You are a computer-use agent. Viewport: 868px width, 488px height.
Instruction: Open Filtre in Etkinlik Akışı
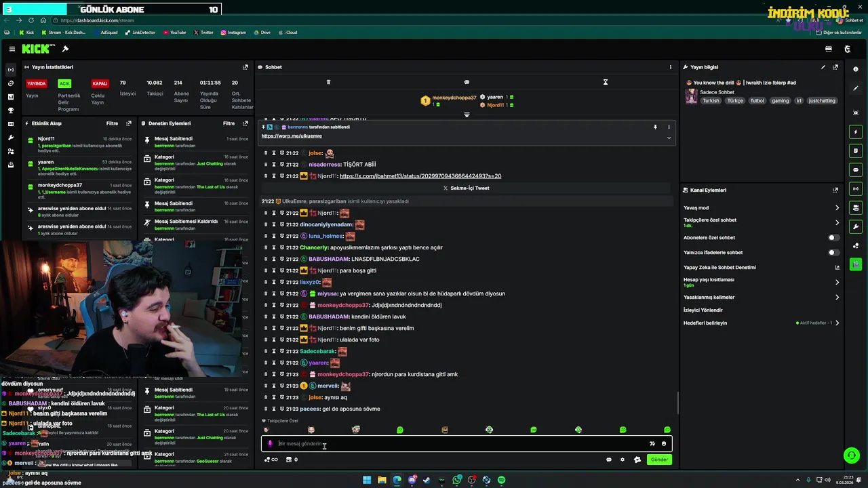tap(112, 123)
